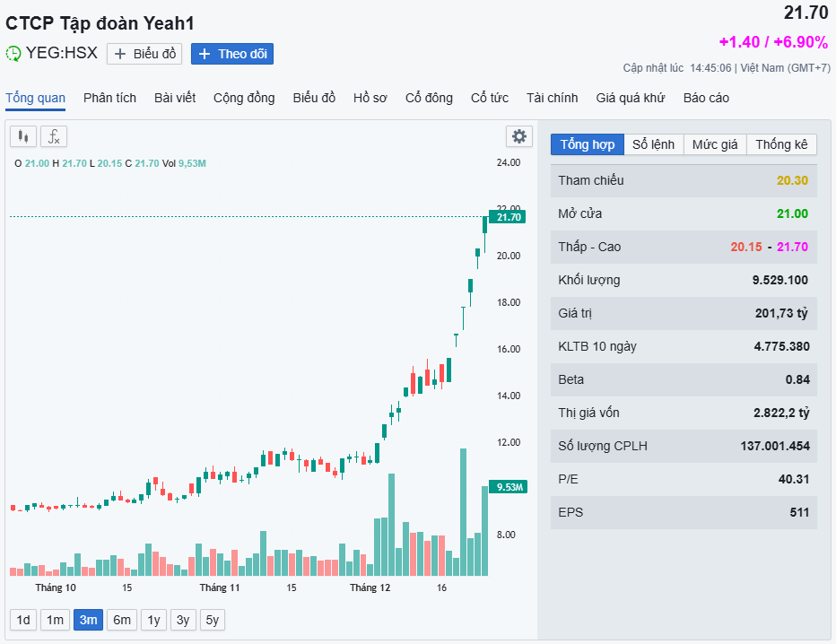The image size is (836, 644).
Task: Set chart range to 1m
Action: click(55, 620)
